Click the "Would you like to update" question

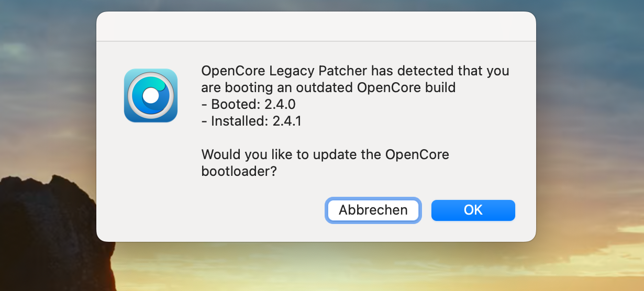(x=325, y=154)
